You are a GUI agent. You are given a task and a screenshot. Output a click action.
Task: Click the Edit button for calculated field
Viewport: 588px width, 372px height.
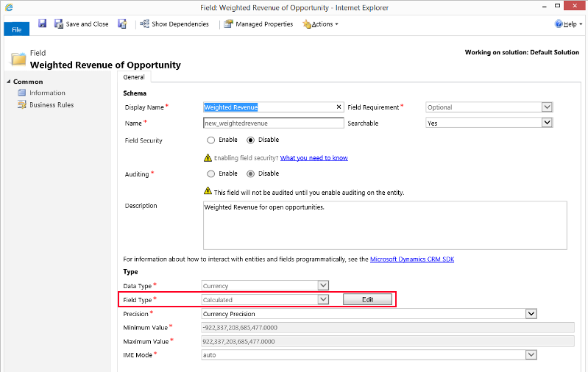(x=367, y=299)
